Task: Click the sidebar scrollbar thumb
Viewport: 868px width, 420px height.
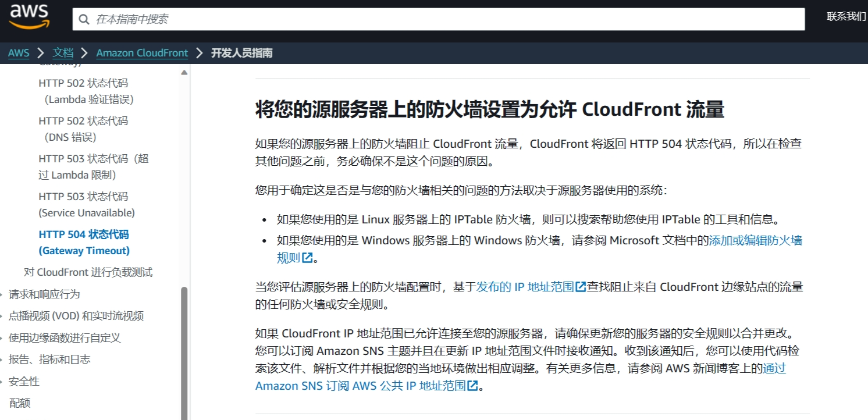Action: (184, 353)
